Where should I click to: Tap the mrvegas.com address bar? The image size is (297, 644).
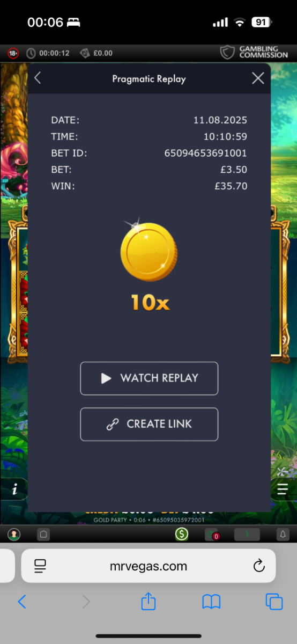[x=148, y=566]
